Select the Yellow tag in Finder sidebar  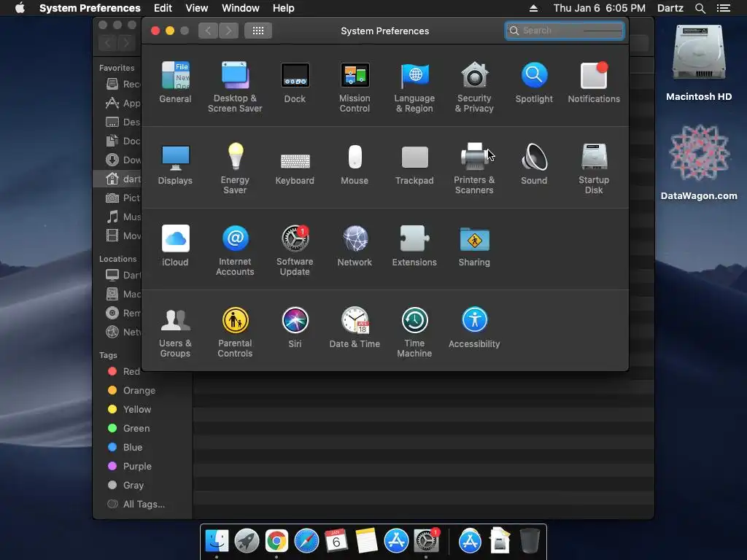coord(130,410)
